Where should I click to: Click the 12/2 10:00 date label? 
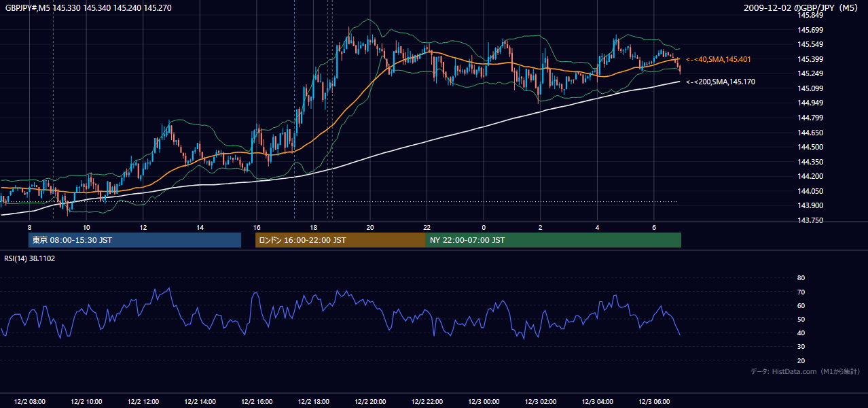pos(86,402)
